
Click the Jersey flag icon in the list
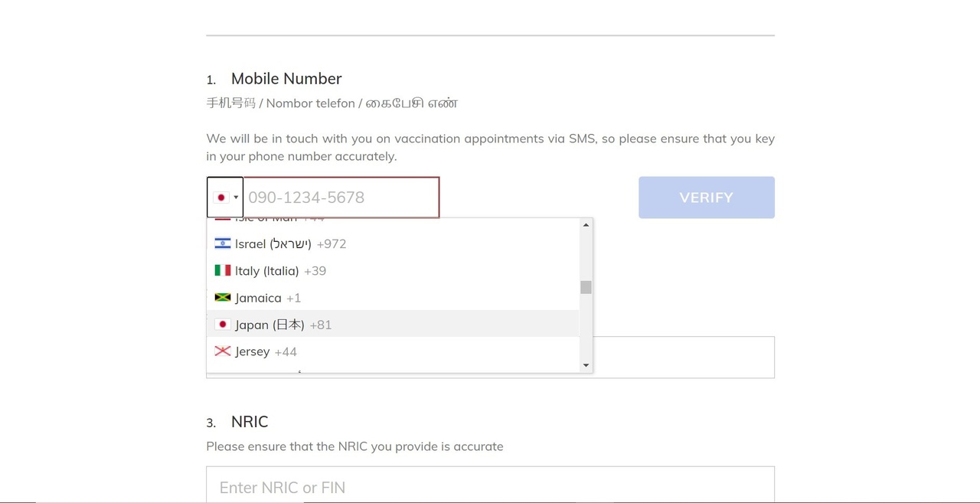tap(222, 351)
